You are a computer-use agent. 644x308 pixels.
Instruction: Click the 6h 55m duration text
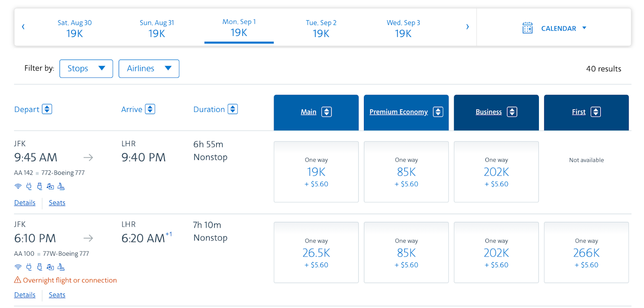(x=208, y=144)
